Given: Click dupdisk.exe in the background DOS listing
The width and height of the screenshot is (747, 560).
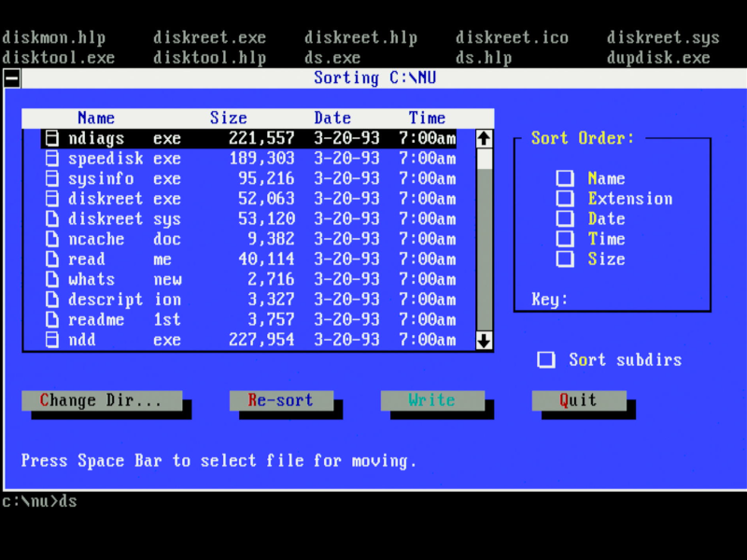Looking at the screenshot, I should coord(658,58).
